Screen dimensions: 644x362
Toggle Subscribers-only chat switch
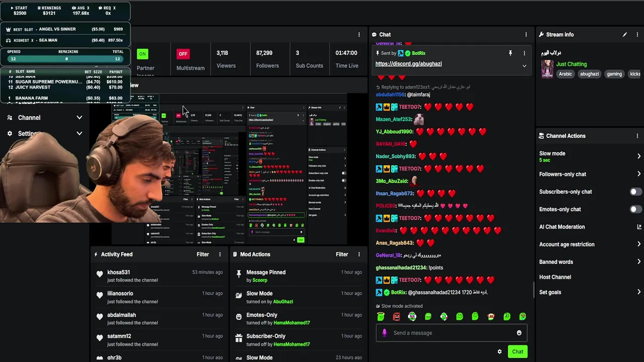tap(635, 192)
